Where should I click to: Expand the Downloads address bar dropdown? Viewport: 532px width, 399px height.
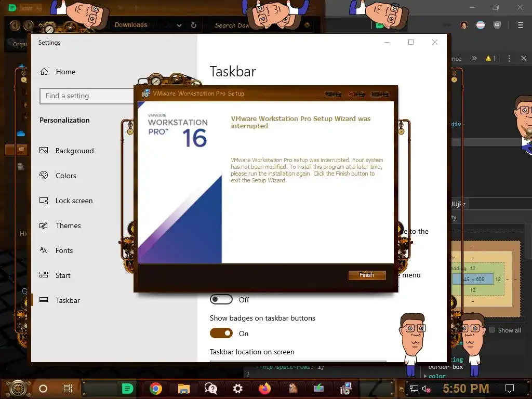(x=179, y=25)
